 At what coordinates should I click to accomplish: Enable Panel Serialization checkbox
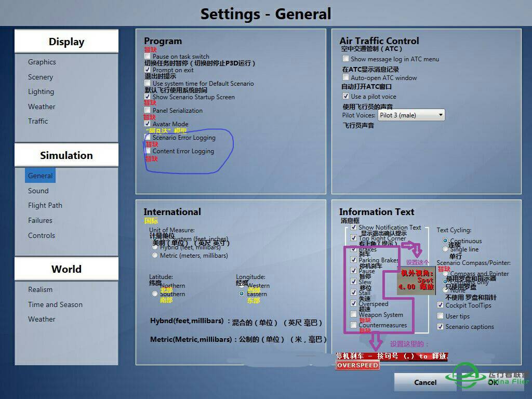pos(148,111)
